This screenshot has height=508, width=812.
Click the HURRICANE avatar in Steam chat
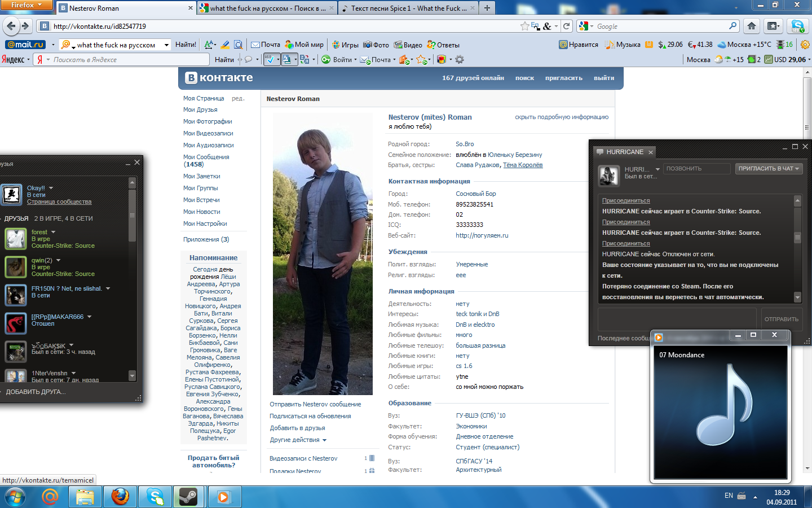[x=608, y=176]
